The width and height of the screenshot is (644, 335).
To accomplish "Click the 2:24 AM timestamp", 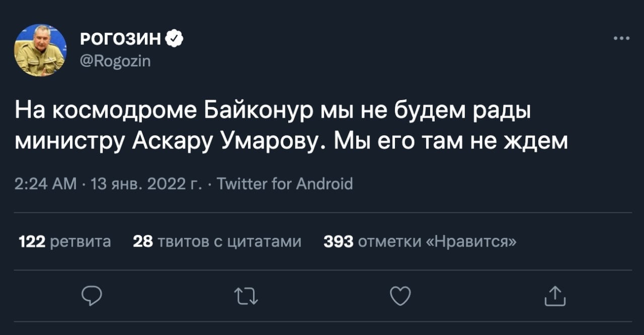I will [45, 184].
